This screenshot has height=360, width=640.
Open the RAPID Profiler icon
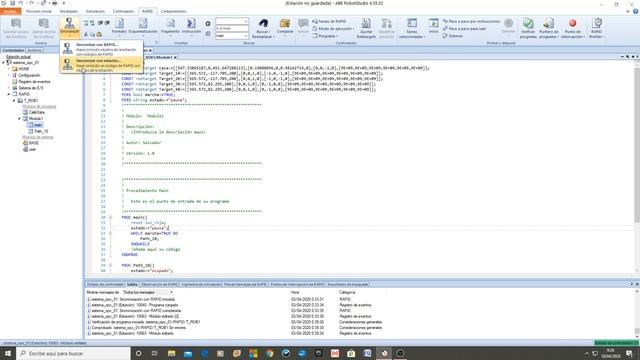coord(596,28)
